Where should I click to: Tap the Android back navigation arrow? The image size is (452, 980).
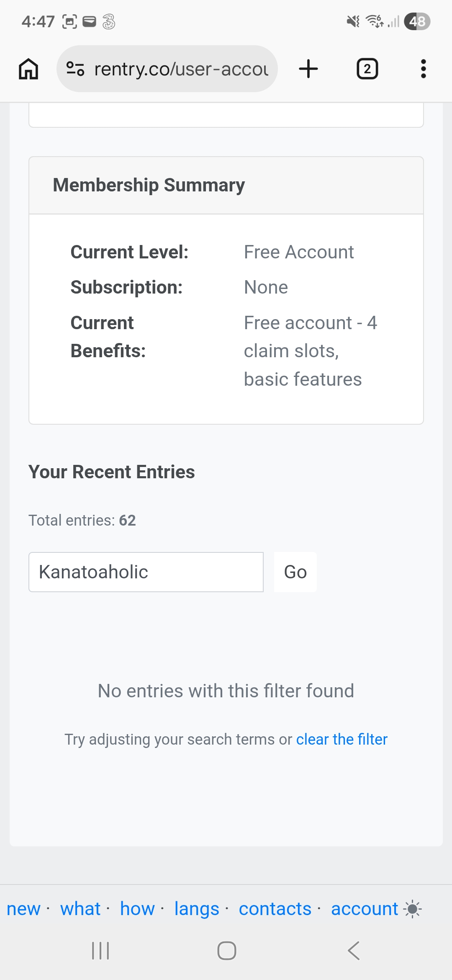tap(354, 951)
